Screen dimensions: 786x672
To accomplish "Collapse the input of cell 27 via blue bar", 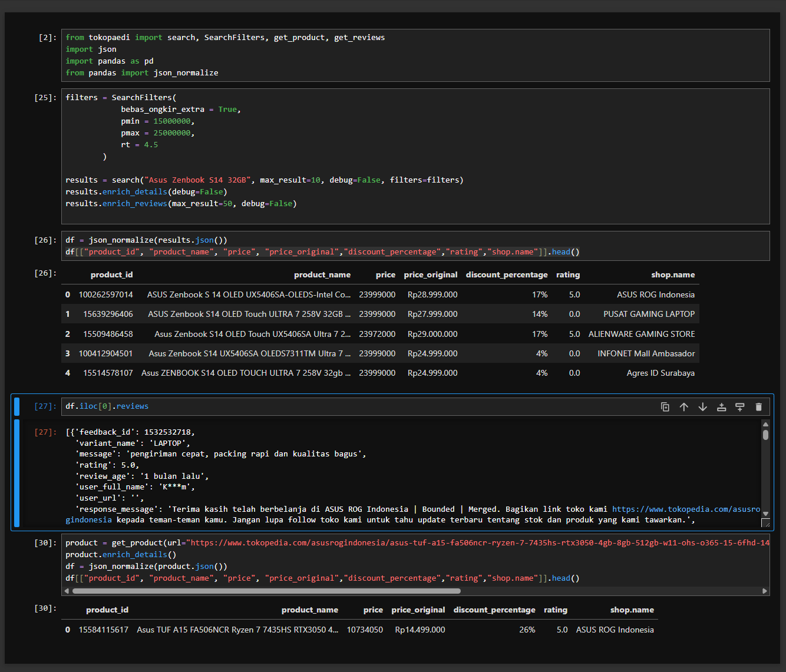I will pyautogui.click(x=16, y=406).
